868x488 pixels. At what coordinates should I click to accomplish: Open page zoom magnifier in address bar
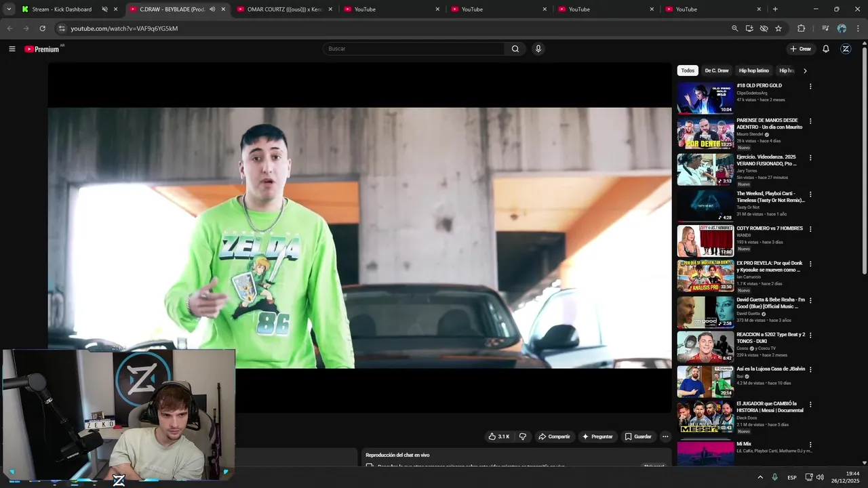click(x=734, y=28)
